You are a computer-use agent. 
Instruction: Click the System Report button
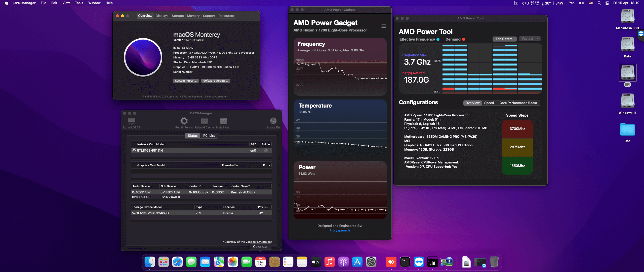186,81
